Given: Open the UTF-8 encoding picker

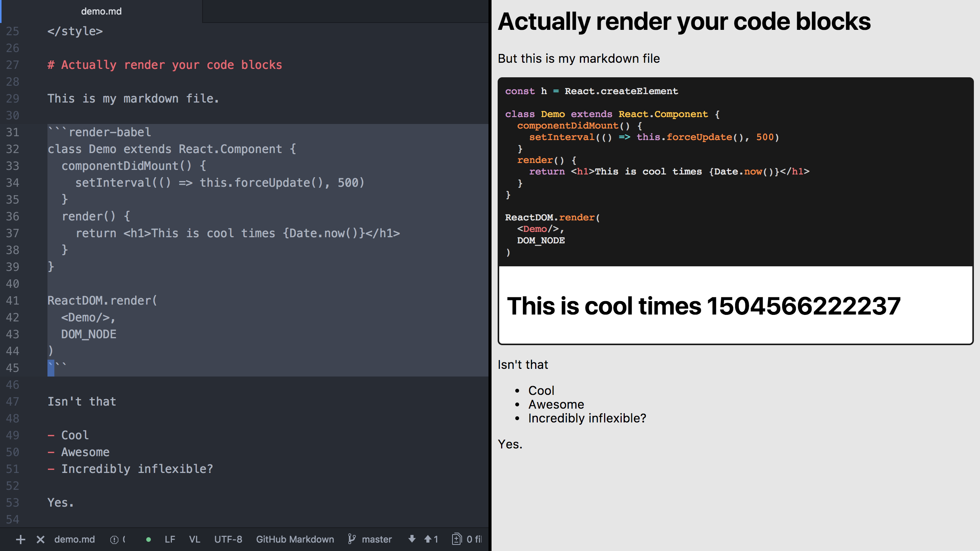Looking at the screenshot, I should tap(229, 539).
